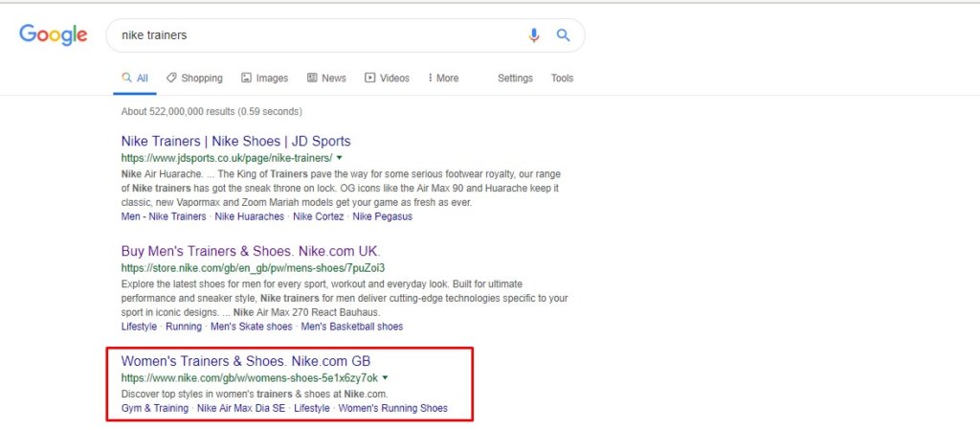The width and height of the screenshot is (980, 430).
Task: Expand dropdown arrow beside nike.com womens-shoes URL
Action: tap(385, 377)
